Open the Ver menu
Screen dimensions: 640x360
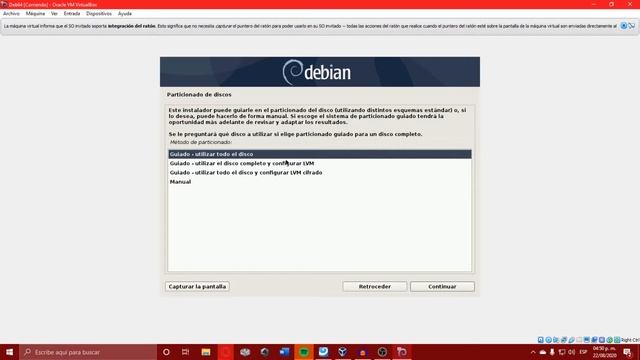[x=54, y=13]
